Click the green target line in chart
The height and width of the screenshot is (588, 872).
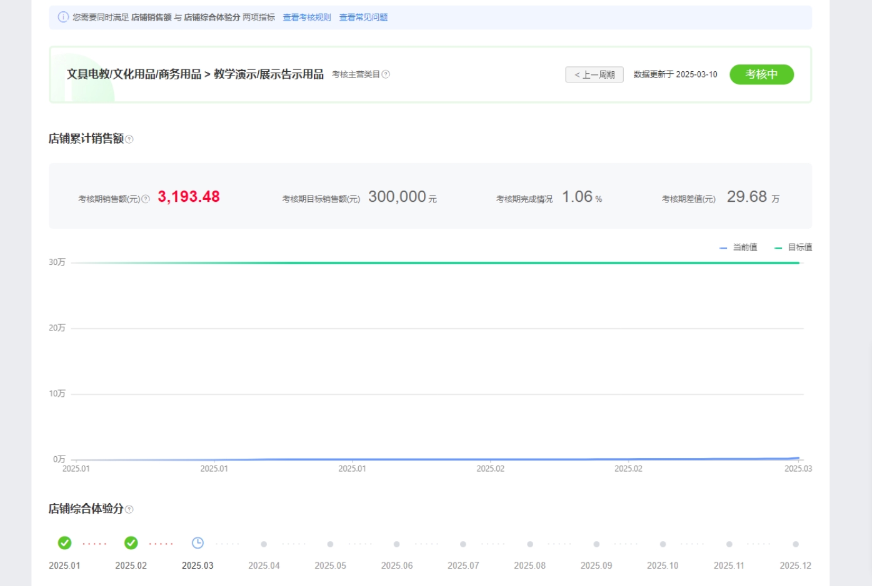click(x=438, y=263)
